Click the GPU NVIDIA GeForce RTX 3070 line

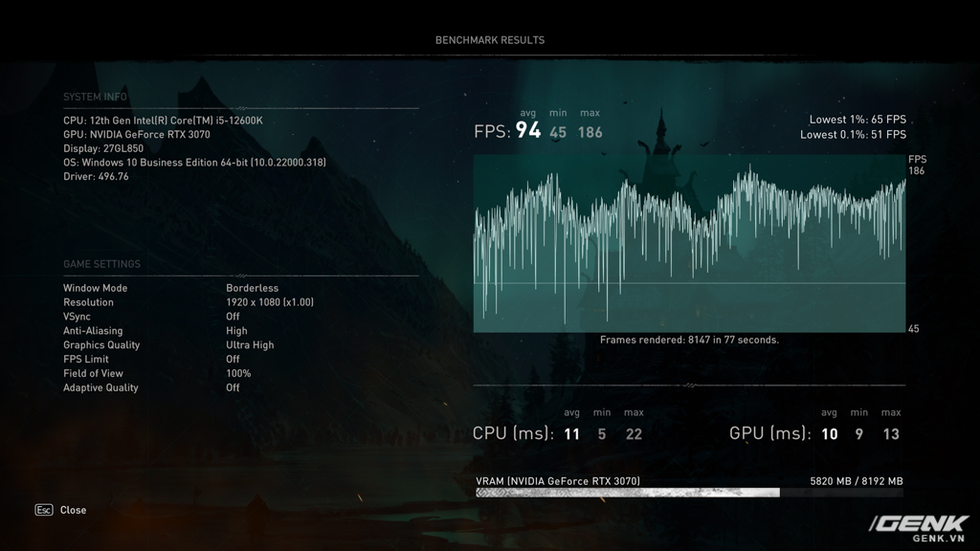coord(137,134)
